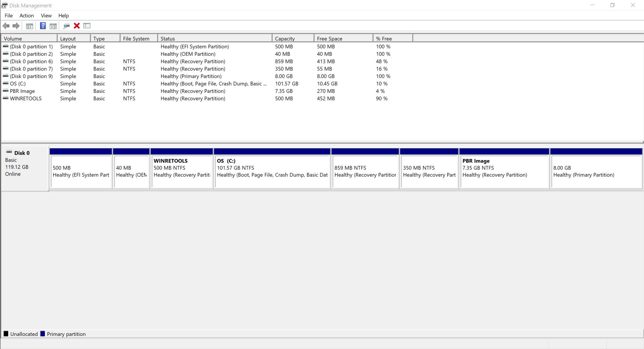Image resolution: width=644 pixels, height=349 pixels.
Task: Click the Disk 0 drive icon
Action: [x=9, y=152]
